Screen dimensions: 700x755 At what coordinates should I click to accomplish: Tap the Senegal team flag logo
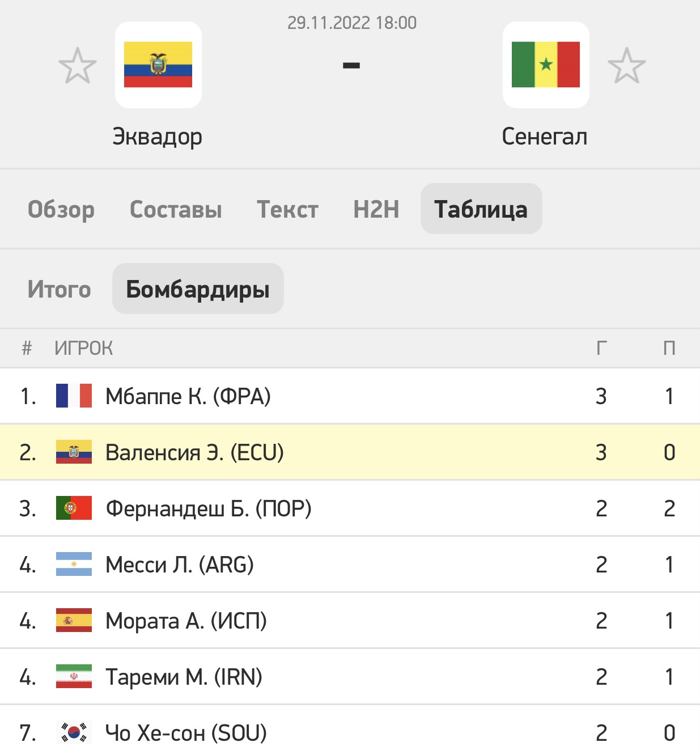click(x=546, y=65)
